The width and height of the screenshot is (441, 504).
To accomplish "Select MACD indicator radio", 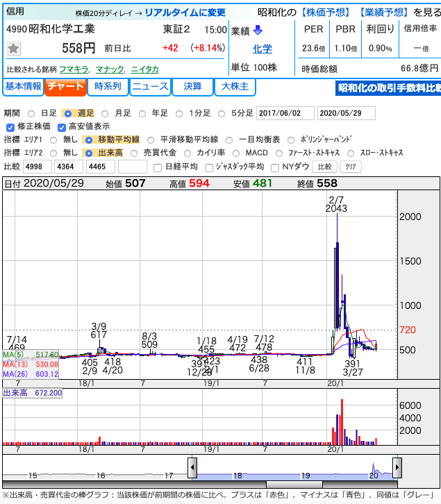I will (236, 153).
